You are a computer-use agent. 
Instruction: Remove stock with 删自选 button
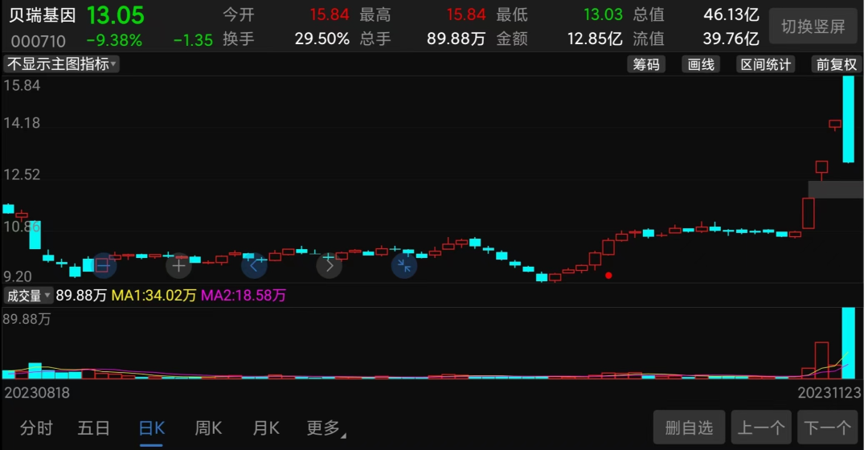[690, 427]
